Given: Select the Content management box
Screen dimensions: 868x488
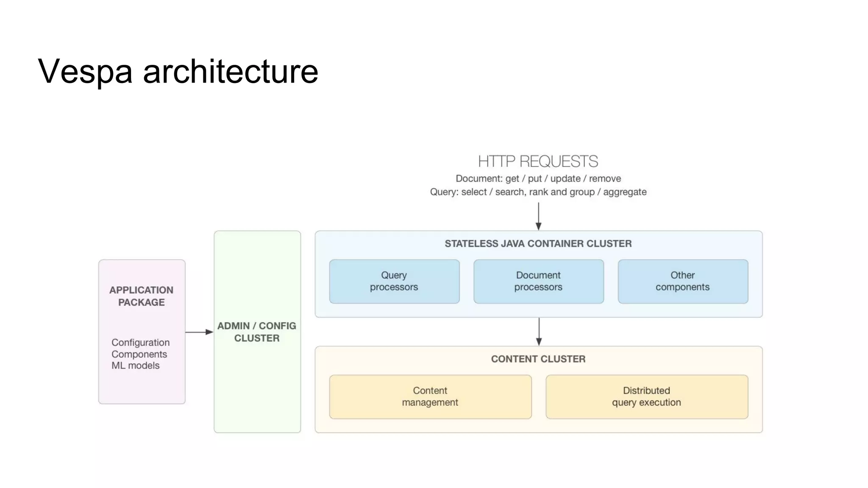Looking at the screenshot, I should coord(430,396).
